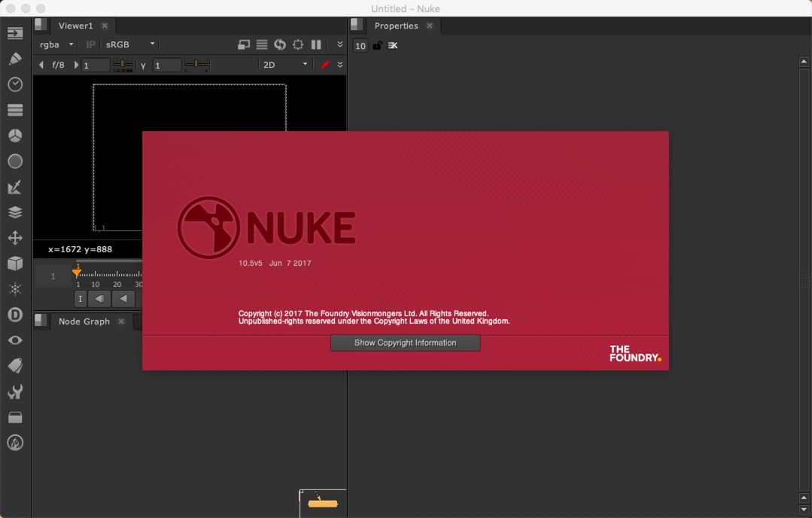Toggle the region of interest icon

coord(298,45)
